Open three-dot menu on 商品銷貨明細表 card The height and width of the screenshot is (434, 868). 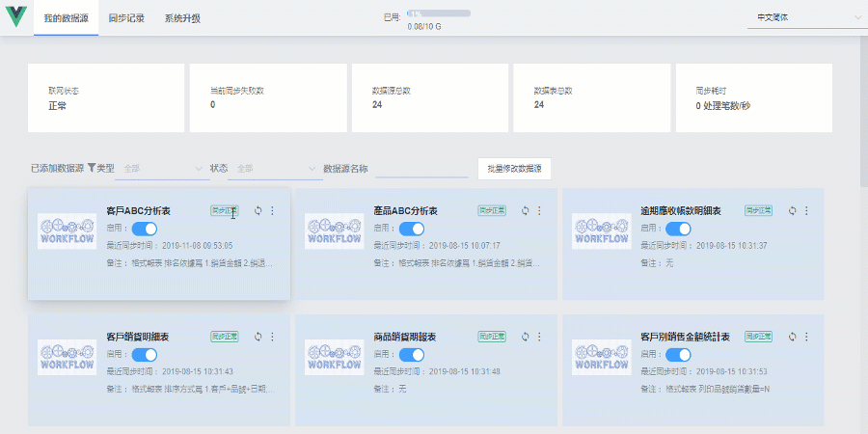tap(539, 337)
